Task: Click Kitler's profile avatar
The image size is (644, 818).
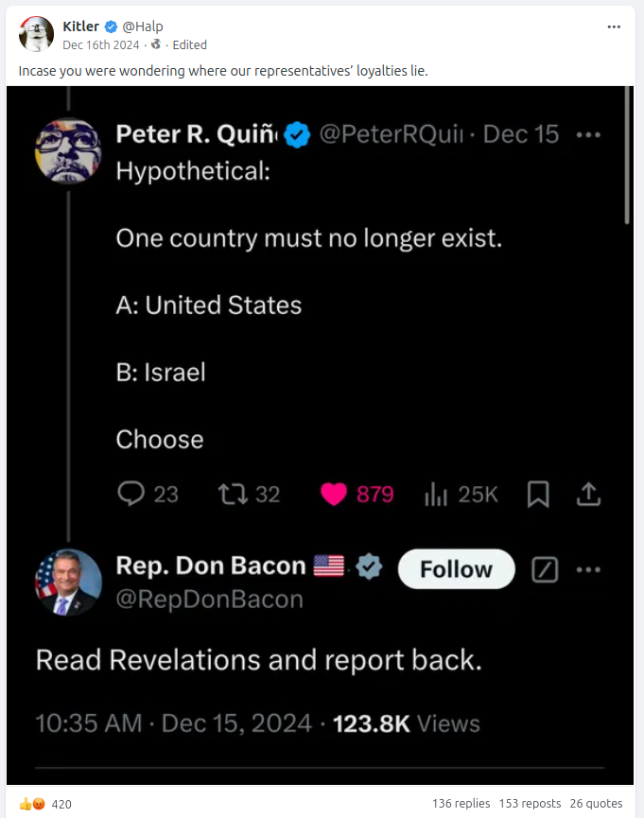Action: tap(36, 34)
